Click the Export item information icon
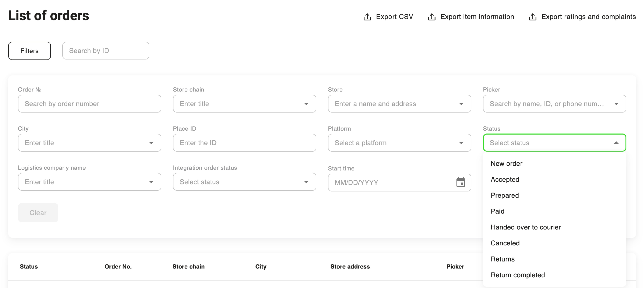The width and height of the screenshot is (644, 288). tap(431, 17)
